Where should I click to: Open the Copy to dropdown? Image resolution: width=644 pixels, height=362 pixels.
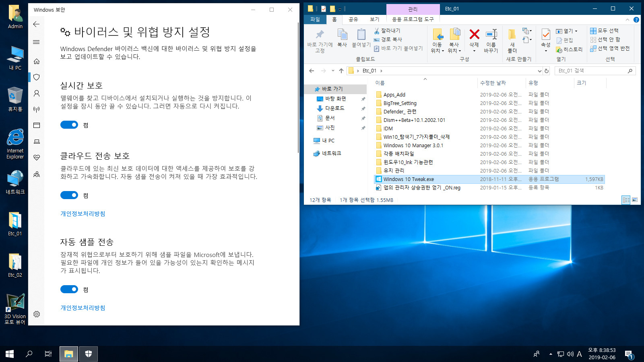[x=454, y=47]
